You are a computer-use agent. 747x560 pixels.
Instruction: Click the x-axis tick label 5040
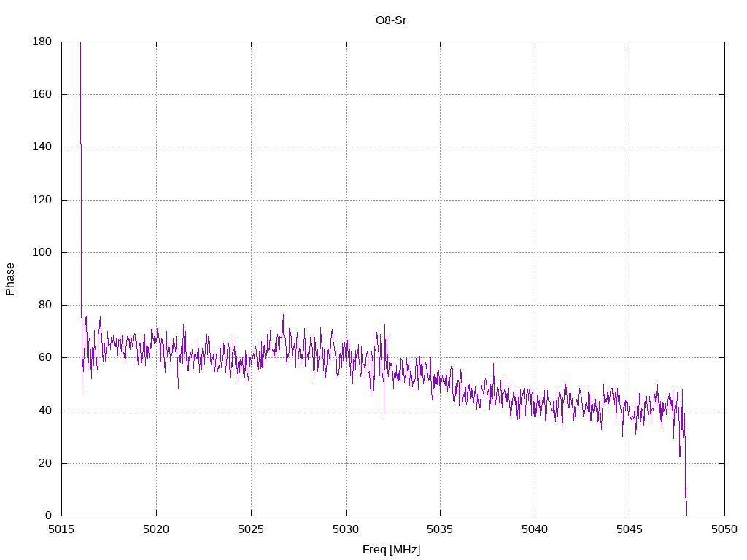535,529
